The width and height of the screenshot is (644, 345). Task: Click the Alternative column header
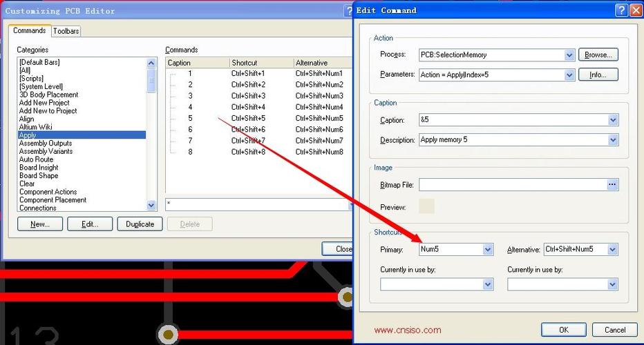click(x=323, y=63)
